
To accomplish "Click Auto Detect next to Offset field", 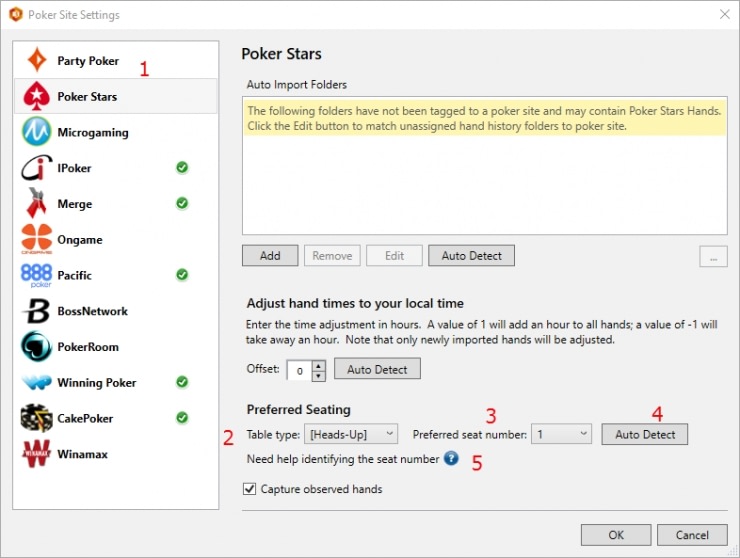I will 377,369.
